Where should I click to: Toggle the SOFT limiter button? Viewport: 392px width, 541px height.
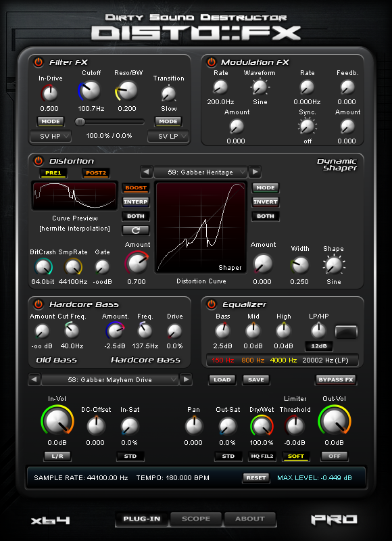(296, 456)
